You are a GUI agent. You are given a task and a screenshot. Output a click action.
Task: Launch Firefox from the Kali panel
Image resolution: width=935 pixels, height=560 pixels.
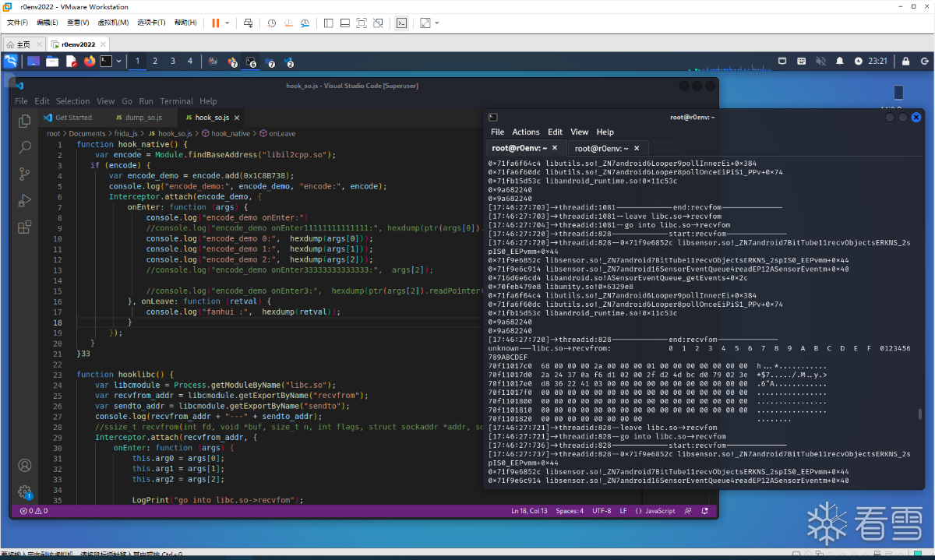pos(89,61)
